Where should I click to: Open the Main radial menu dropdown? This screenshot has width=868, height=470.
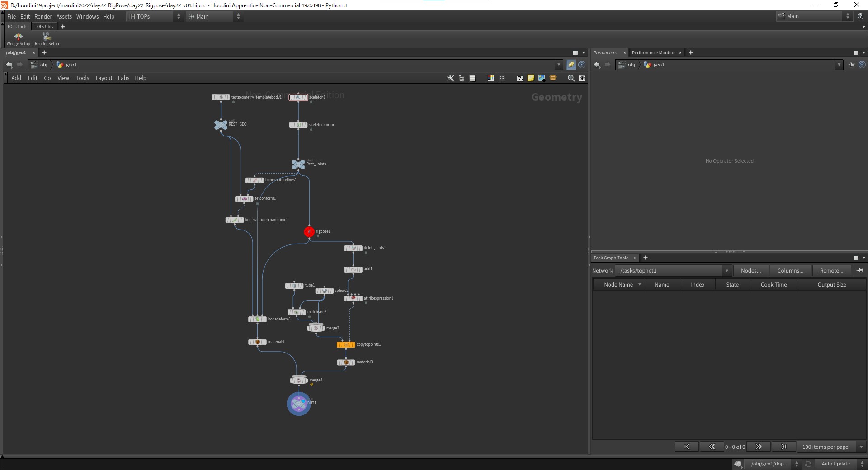coord(214,16)
